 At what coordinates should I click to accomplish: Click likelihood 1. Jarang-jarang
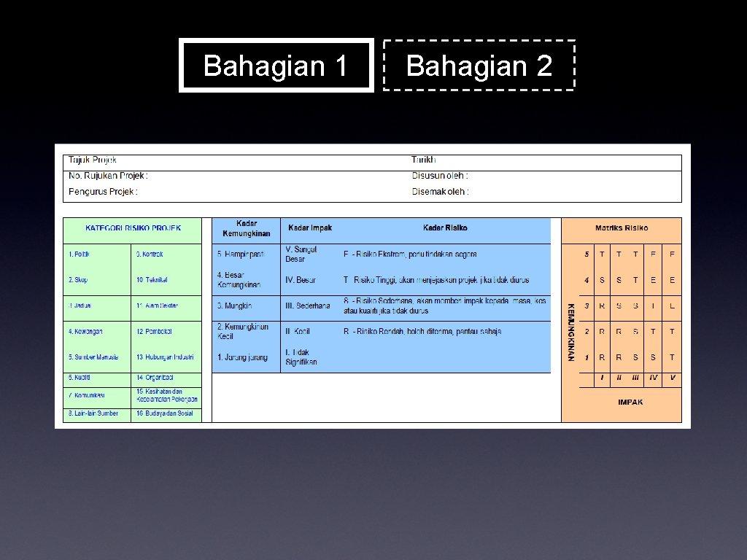pos(242,357)
